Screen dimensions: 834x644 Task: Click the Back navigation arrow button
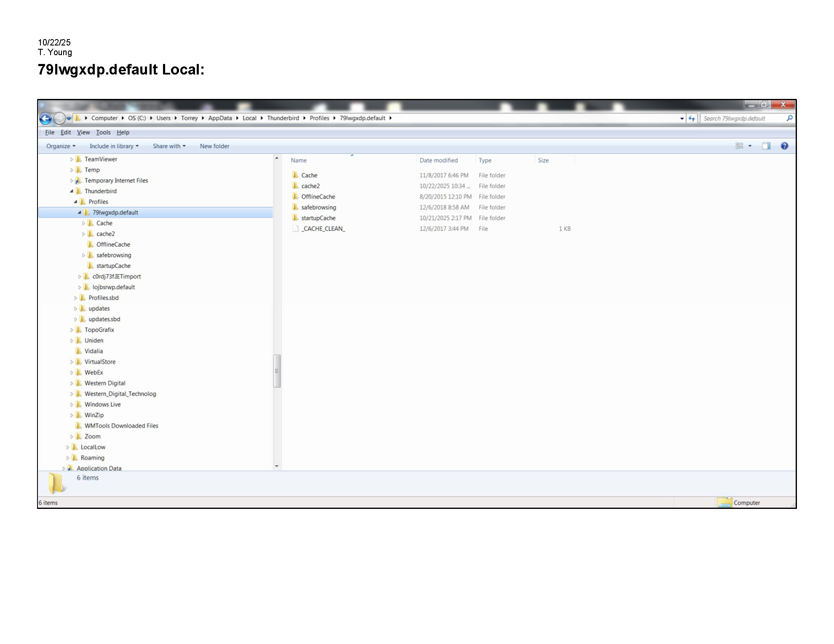click(x=45, y=119)
